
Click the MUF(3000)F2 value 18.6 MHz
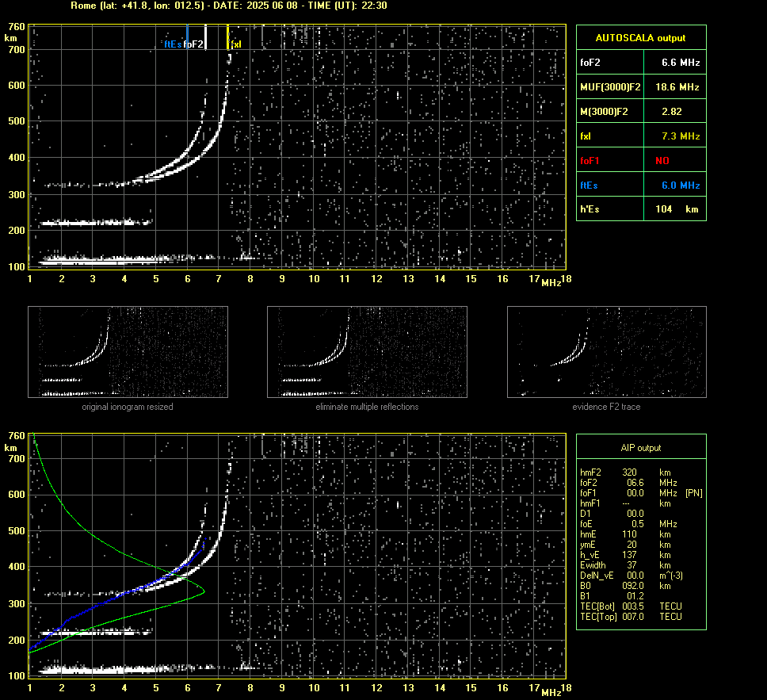click(x=677, y=86)
